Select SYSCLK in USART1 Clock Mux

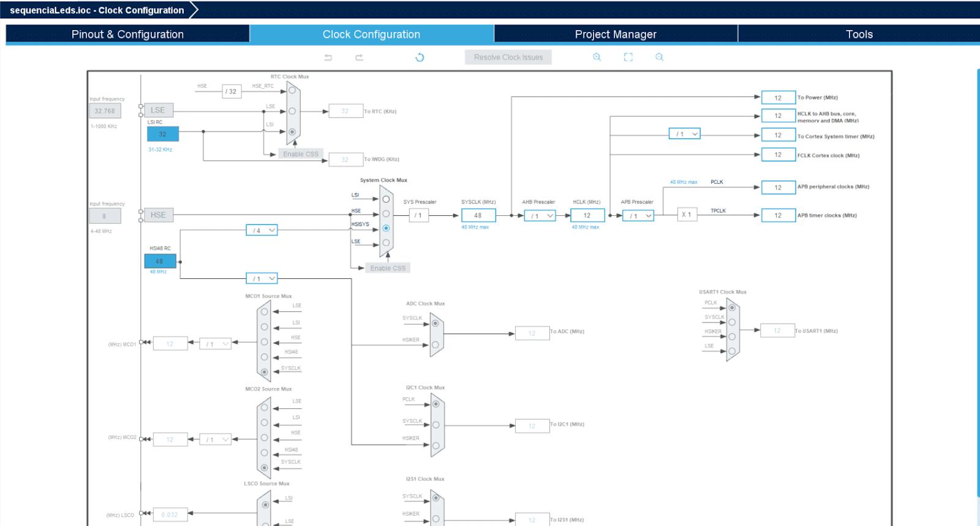[732, 321]
